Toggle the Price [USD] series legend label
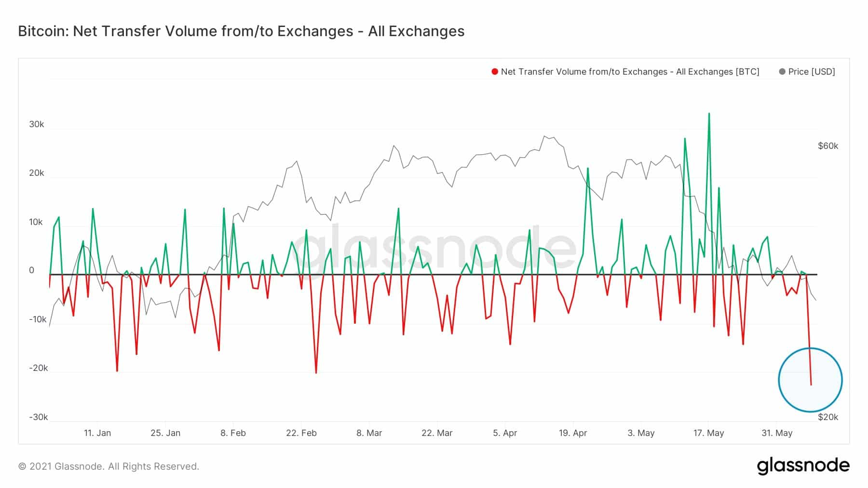This screenshot has width=868, height=488. click(x=812, y=72)
